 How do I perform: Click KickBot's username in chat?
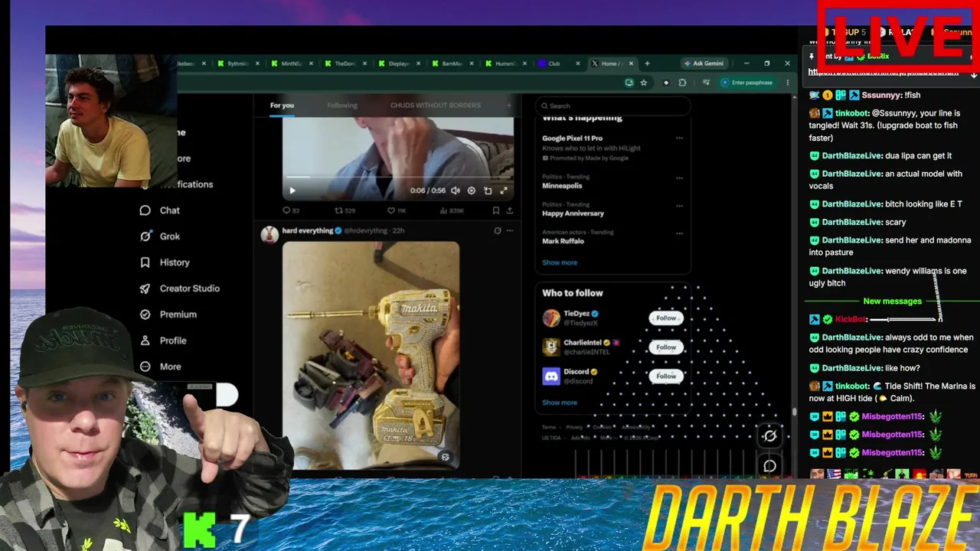click(850, 319)
